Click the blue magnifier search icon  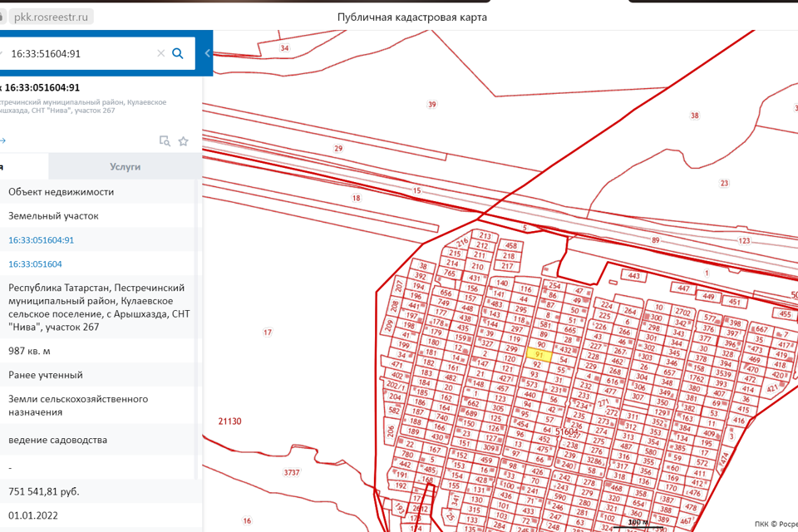pyautogui.click(x=177, y=53)
